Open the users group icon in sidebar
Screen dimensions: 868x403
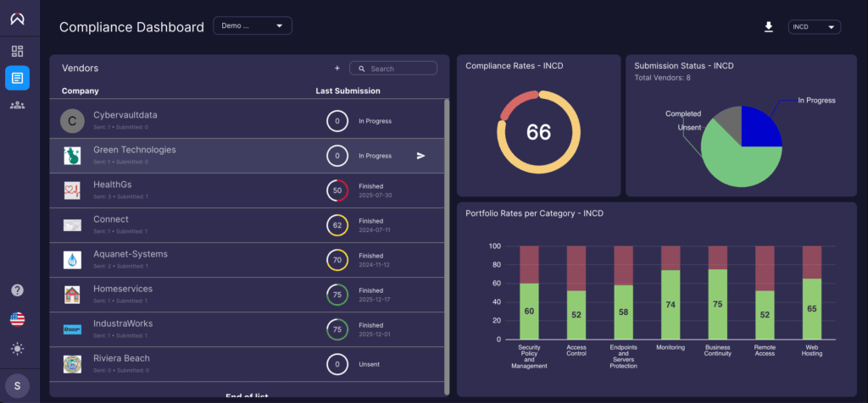(17, 105)
